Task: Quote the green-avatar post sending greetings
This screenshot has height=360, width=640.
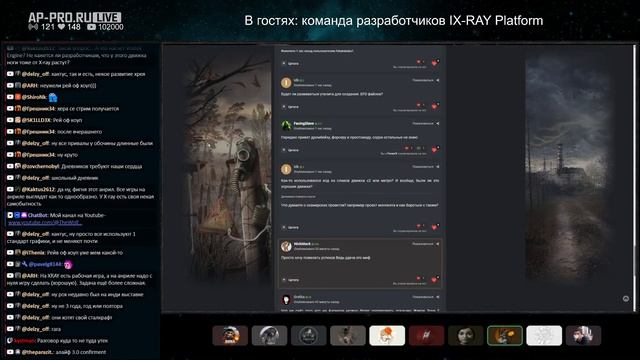Action: [291, 150]
